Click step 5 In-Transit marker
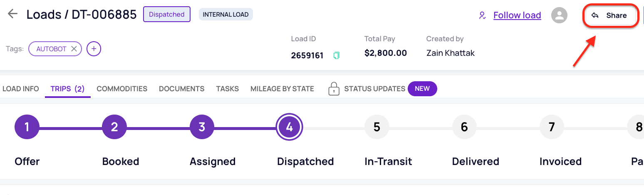This screenshot has height=195, width=644. [x=377, y=127]
